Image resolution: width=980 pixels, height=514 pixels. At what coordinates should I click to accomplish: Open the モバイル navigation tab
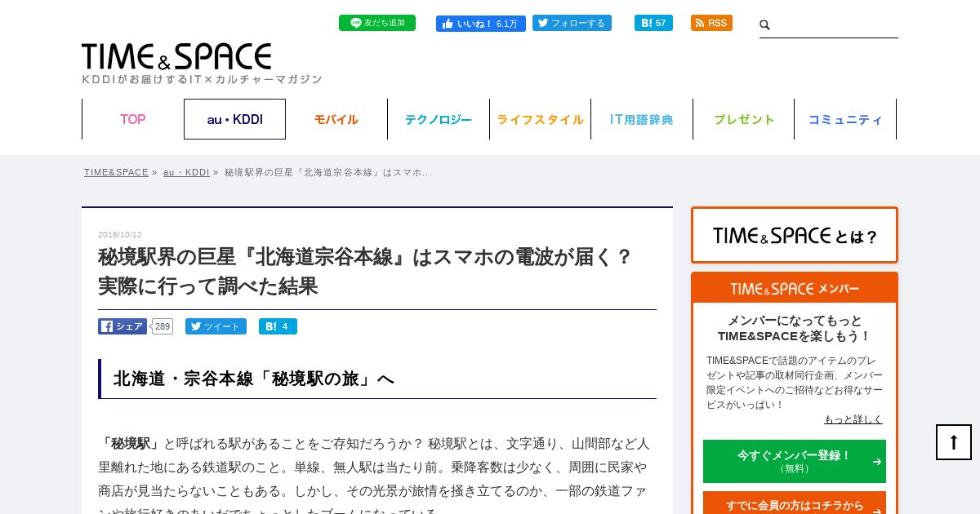point(336,119)
